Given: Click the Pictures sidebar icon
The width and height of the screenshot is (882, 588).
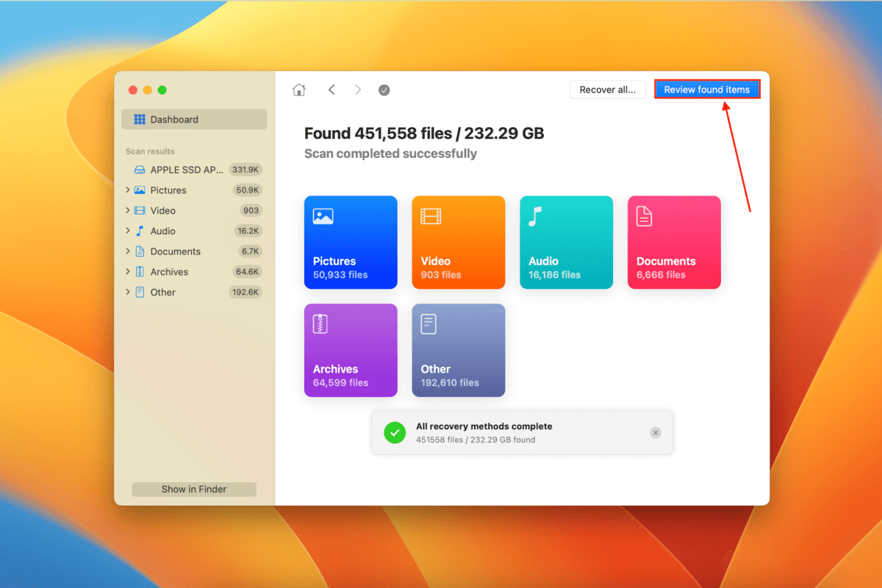Looking at the screenshot, I should tap(140, 190).
